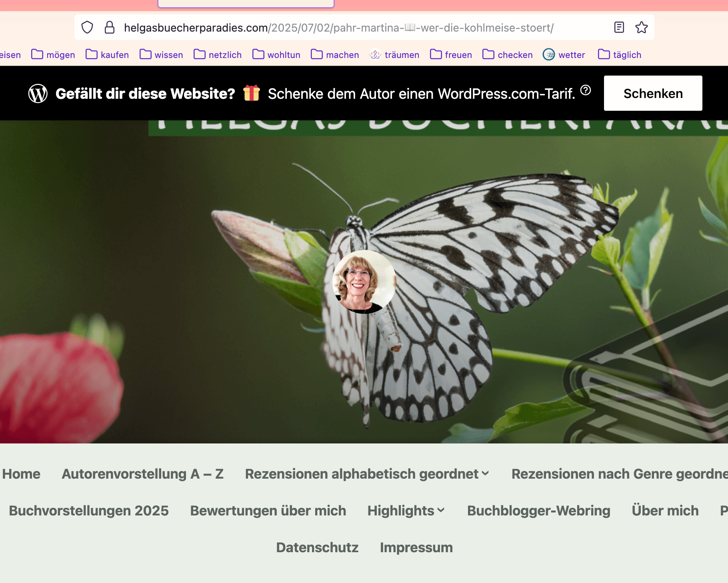Click the author's round profile photo
Viewport: 728px width, 583px height.
tap(364, 282)
